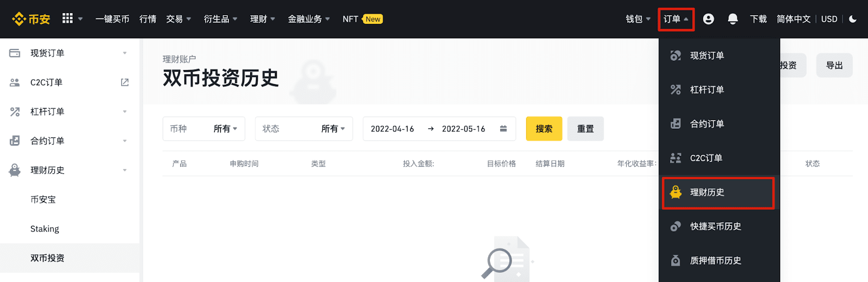Click 快捷买币历史 icon in dropdown
Viewport: 868px width, 282px height.
click(675, 227)
